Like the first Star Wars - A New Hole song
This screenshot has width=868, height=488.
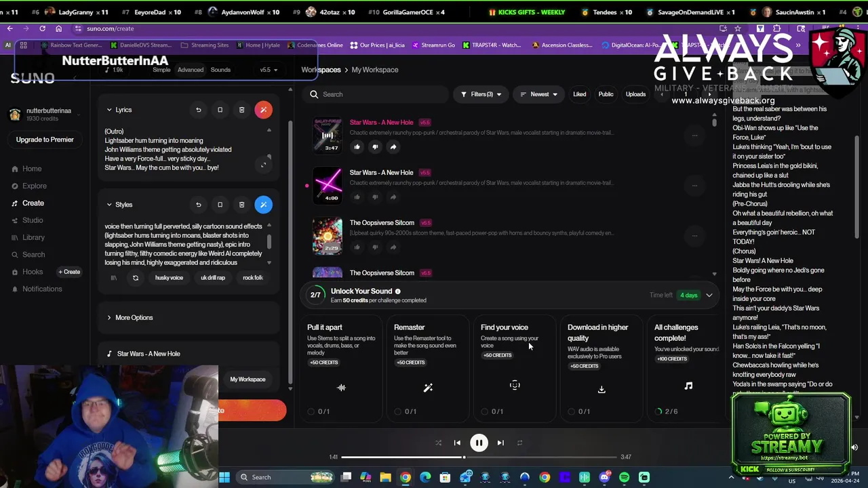point(357,146)
